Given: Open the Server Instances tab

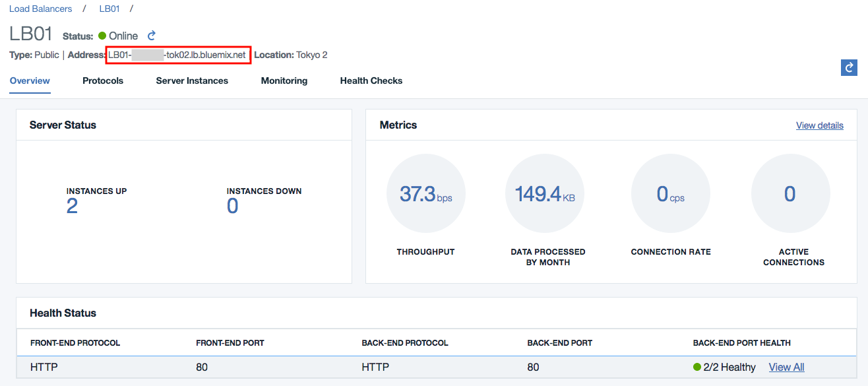Looking at the screenshot, I should 191,80.
